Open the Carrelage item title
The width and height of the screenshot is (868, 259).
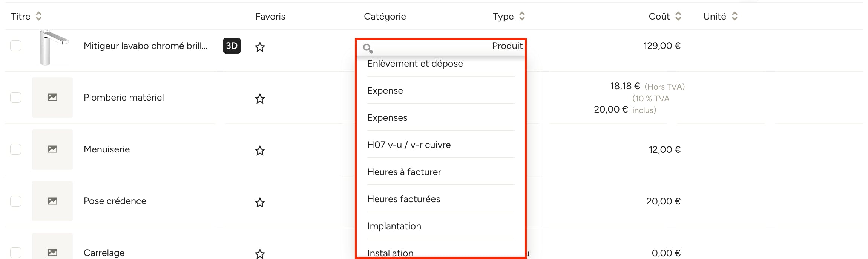(x=104, y=253)
